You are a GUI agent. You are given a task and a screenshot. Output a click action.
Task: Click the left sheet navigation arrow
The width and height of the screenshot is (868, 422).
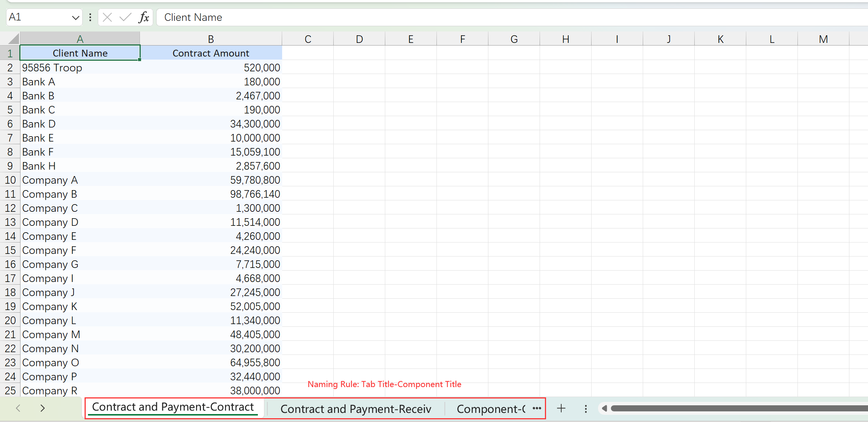(18, 408)
